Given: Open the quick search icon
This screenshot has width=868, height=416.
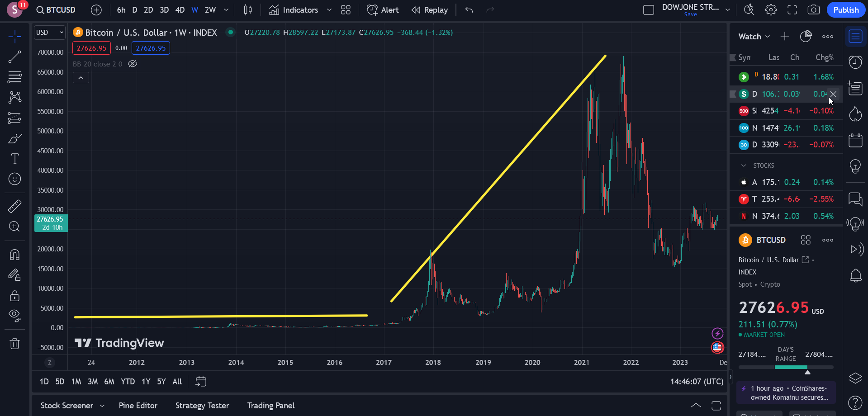Looking at the screenshot, I should (x=749, y=10).
